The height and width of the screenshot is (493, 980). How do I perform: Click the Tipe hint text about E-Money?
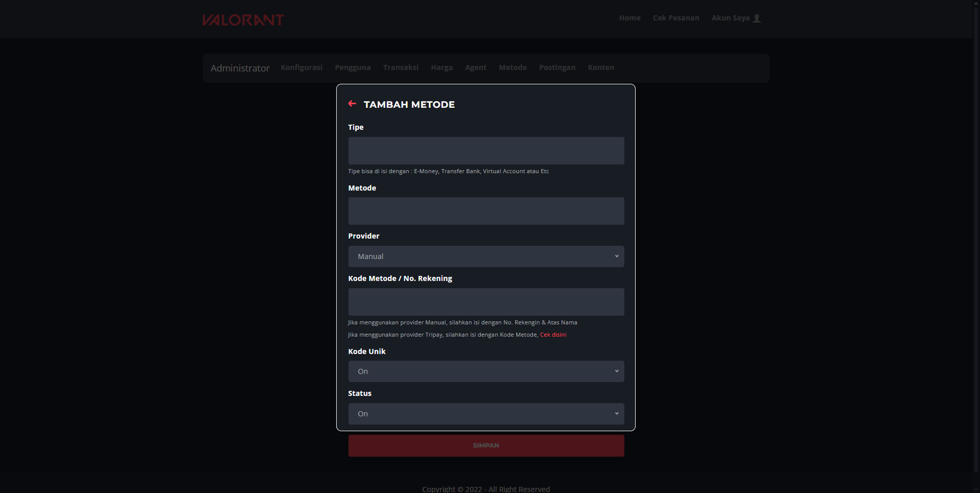tap(448, 171)
